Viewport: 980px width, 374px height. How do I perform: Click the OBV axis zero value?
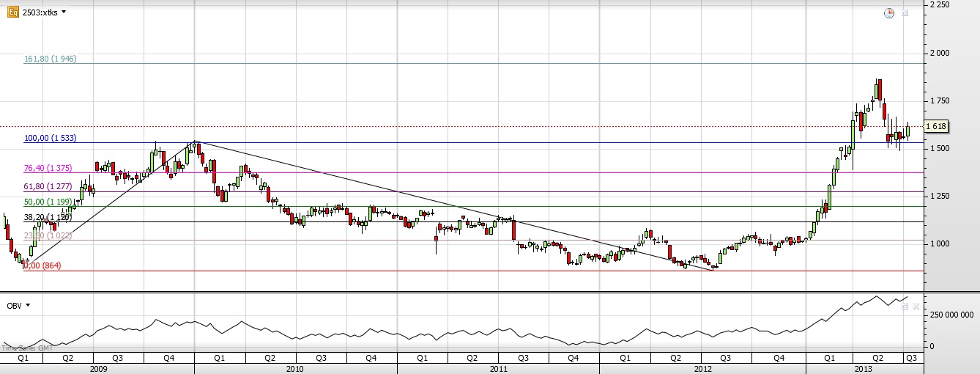(931, 345)
